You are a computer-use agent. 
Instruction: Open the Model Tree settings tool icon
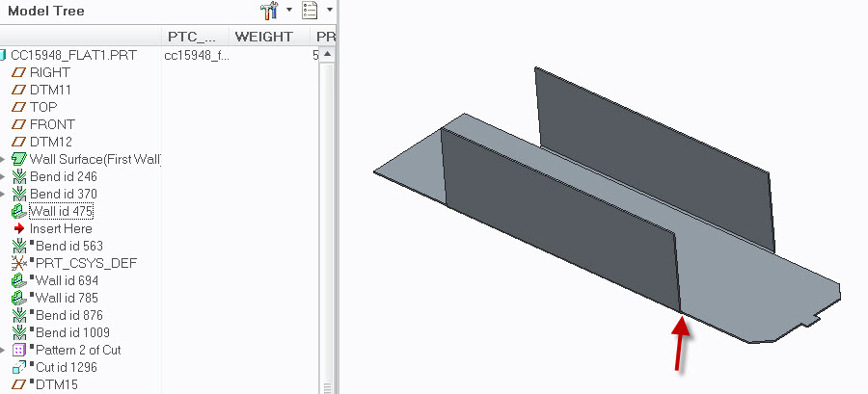pos(269,10)
